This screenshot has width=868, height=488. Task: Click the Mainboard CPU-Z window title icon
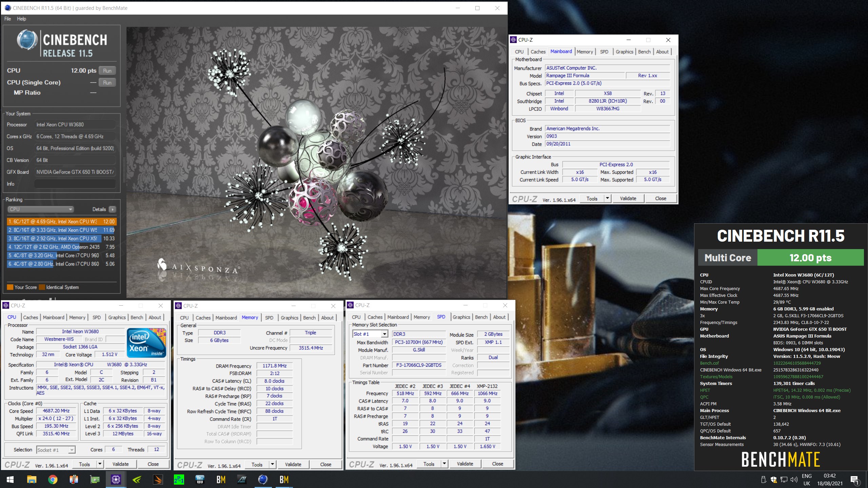(514, 40)
